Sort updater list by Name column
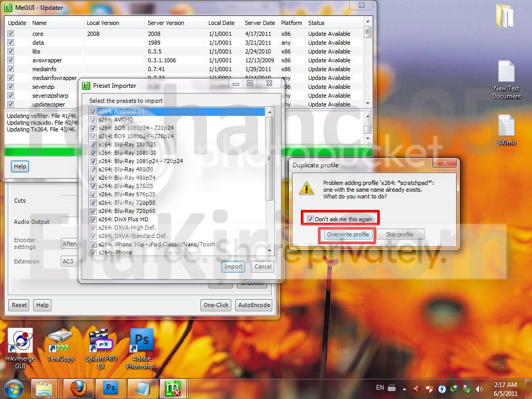Image resolution: width=532 pixels, height=399 pixels. 57,23
